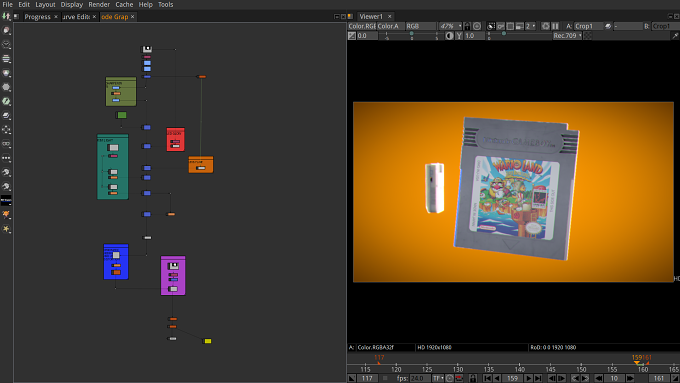Click the gain slider handle
Viewport: 680px width, 383px height.
point(412,34)
